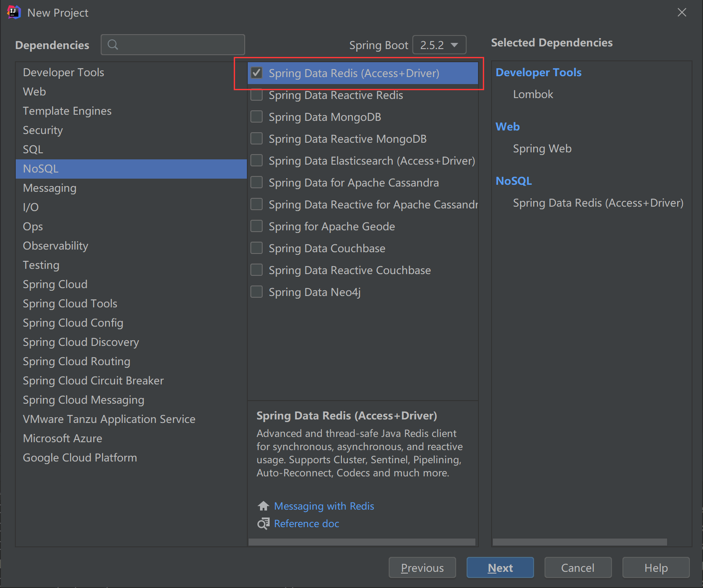The image size is (703, 588).
Task: Select the NoSQL category
Action: [x=131, y=169]
